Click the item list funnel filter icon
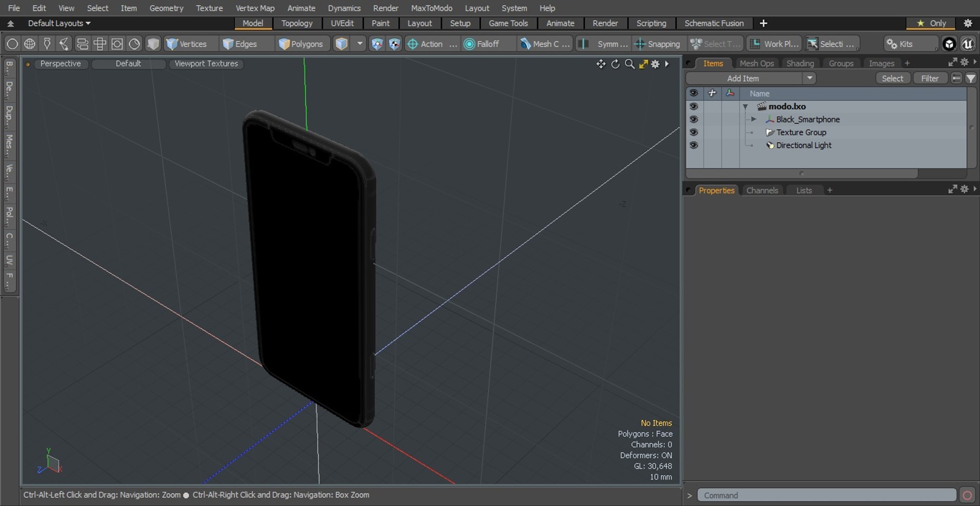 (x=971, y=78)
